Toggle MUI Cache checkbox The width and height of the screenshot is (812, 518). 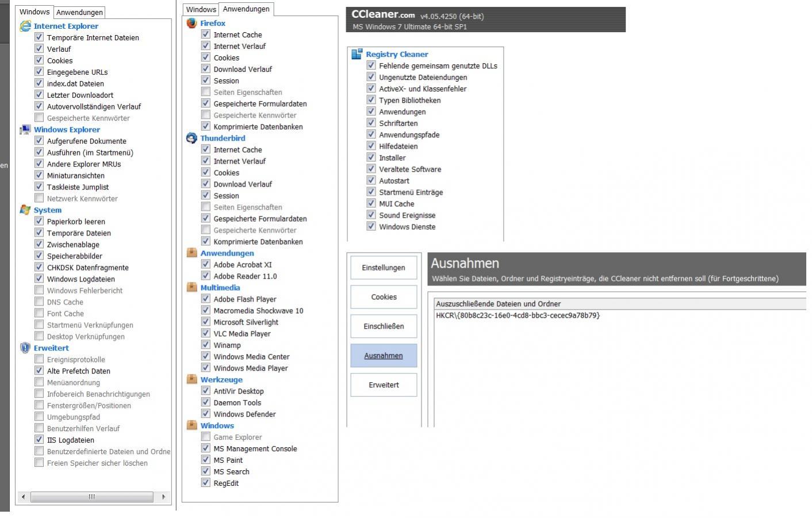click(x=371, y=204)
